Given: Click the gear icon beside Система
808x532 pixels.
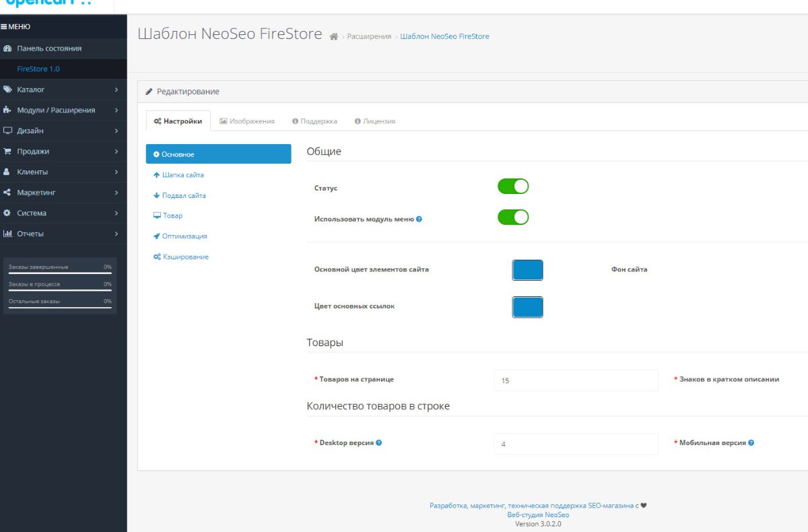Looking at the screenshot, I should pyautogui.click(x=7, y=213).
